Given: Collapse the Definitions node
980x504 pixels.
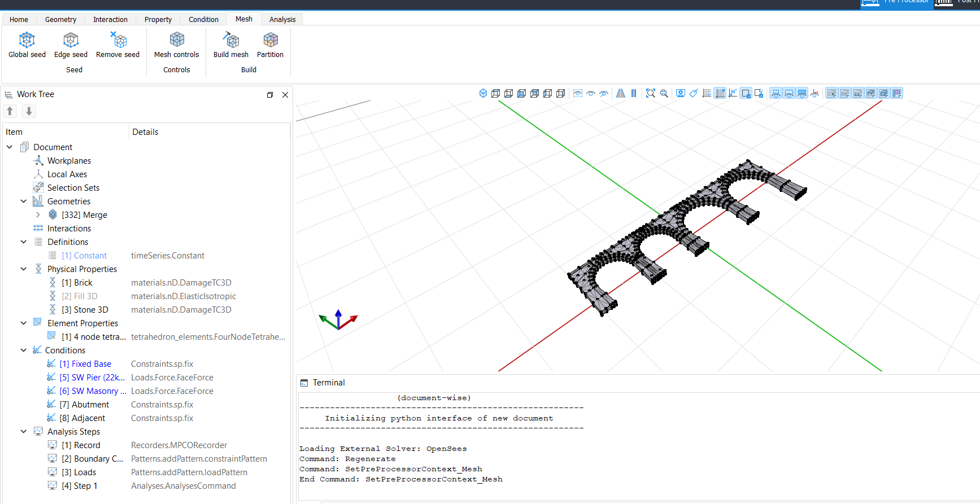Looking at the screenshot, I should (24, 242).
